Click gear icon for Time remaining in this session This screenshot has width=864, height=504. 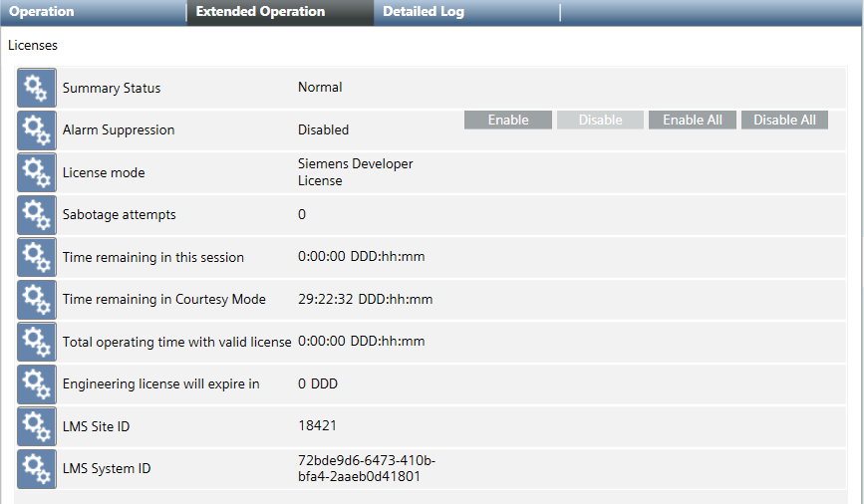[x=37, y=257]
